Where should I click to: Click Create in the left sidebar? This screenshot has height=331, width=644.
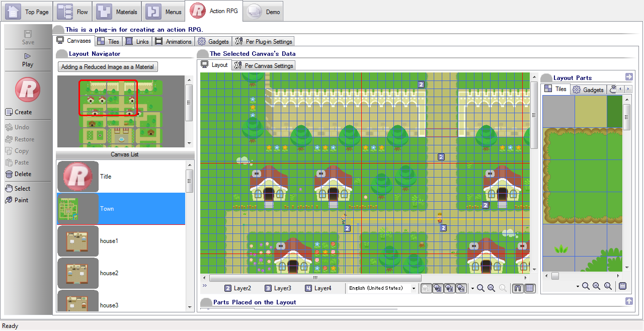point(19,112)
